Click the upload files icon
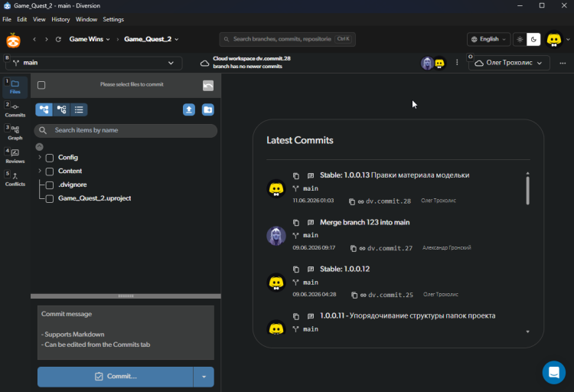 pos(189,109)
